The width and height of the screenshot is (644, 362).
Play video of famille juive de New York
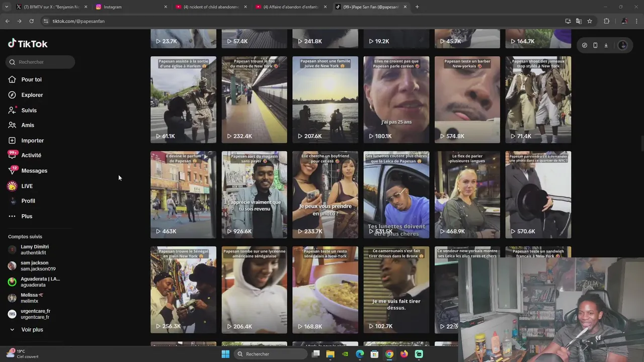[325, 100]
